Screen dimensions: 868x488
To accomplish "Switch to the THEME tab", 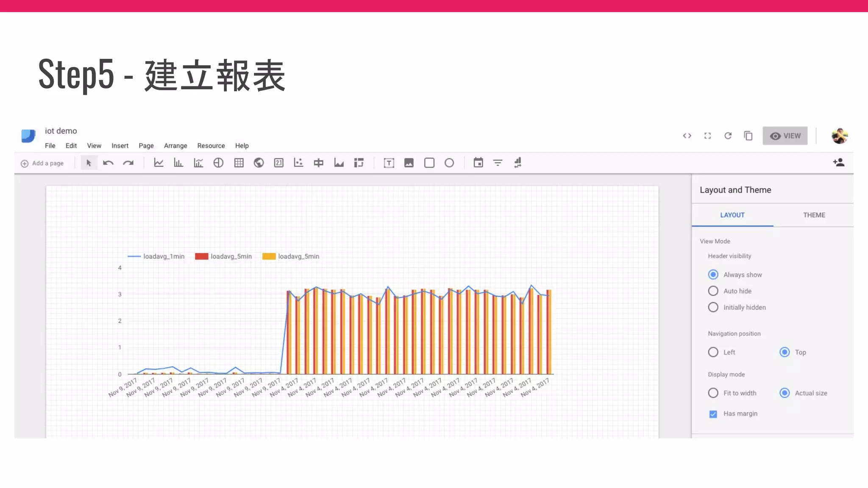I will (814, 215).
